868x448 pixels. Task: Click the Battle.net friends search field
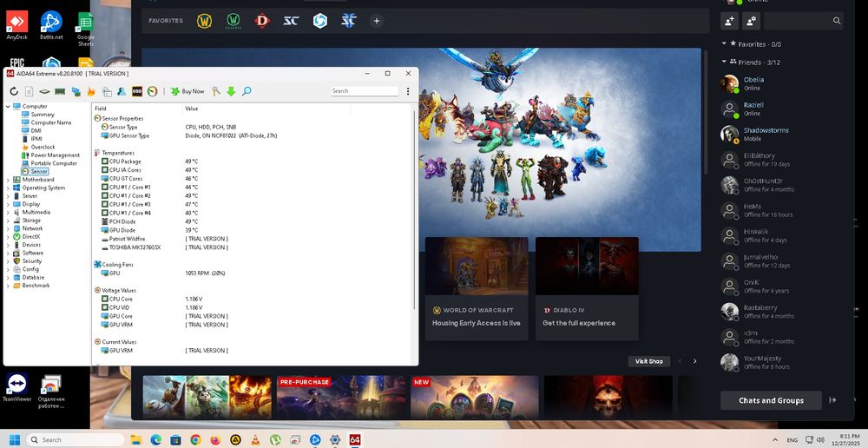[804, 21]
